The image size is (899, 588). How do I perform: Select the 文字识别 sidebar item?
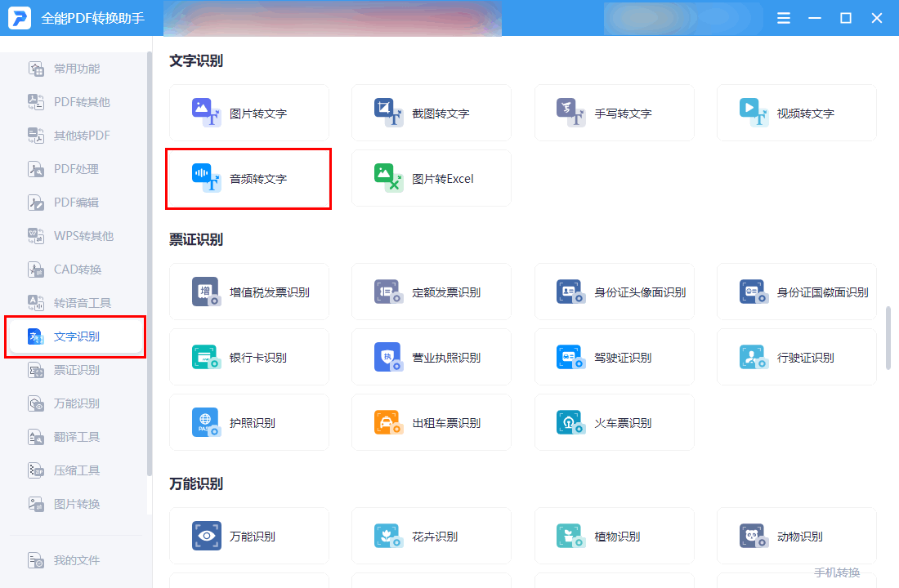[75, 336]
